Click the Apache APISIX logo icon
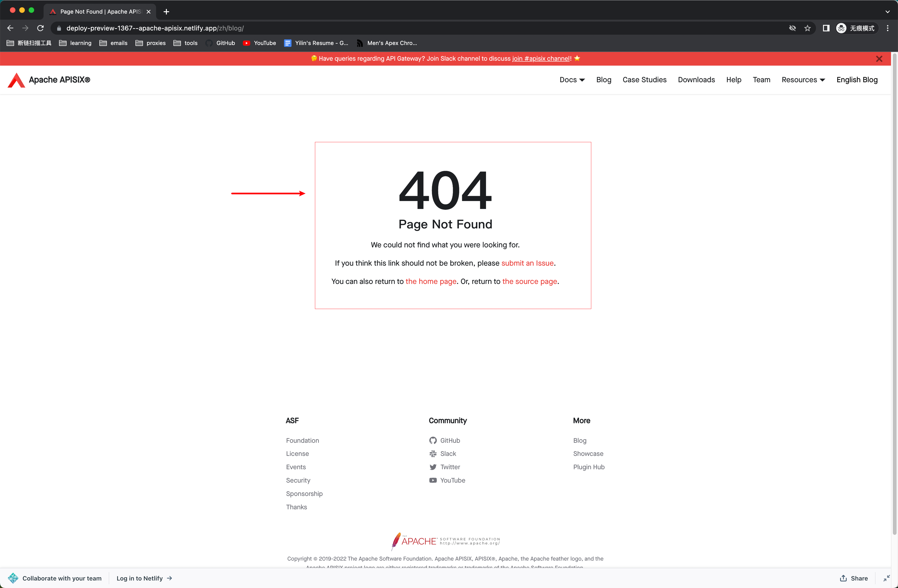 pos(16,80)
